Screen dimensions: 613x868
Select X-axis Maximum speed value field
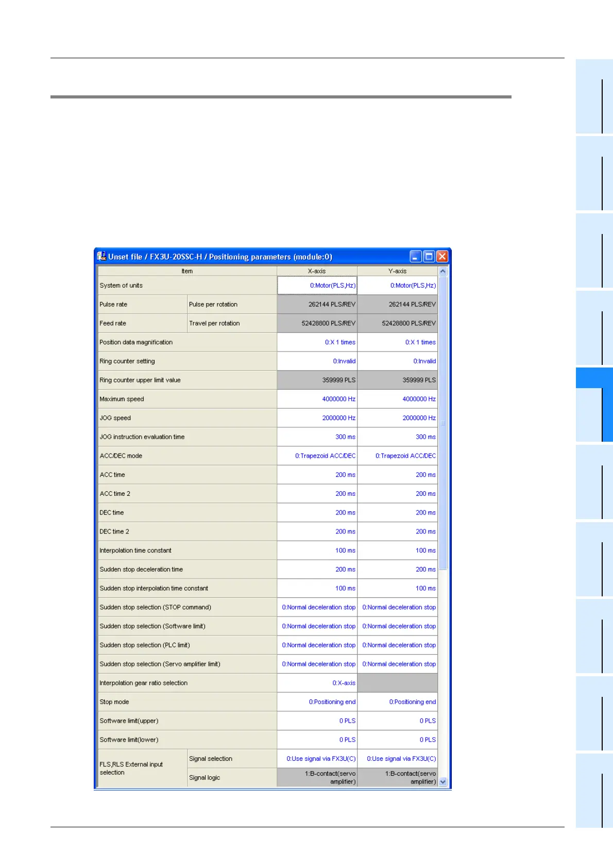pos(317,399)
